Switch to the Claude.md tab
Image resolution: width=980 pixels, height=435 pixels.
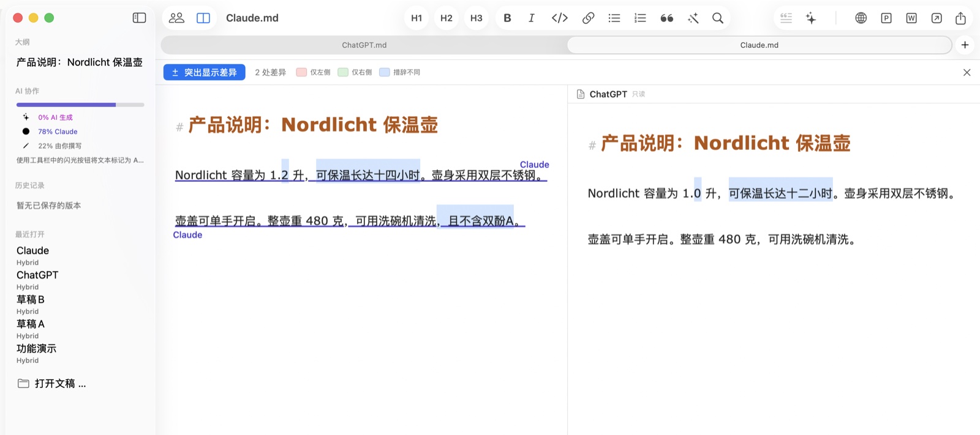759,45
